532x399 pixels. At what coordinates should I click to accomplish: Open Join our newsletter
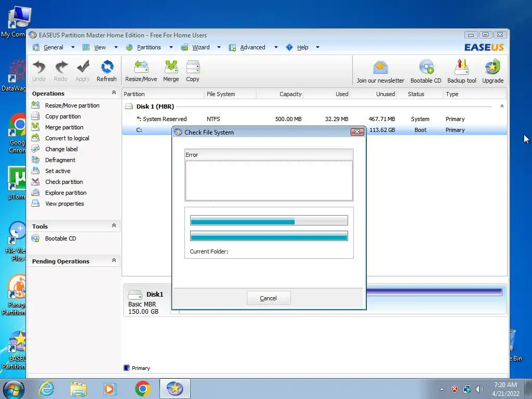pos(380,71)
